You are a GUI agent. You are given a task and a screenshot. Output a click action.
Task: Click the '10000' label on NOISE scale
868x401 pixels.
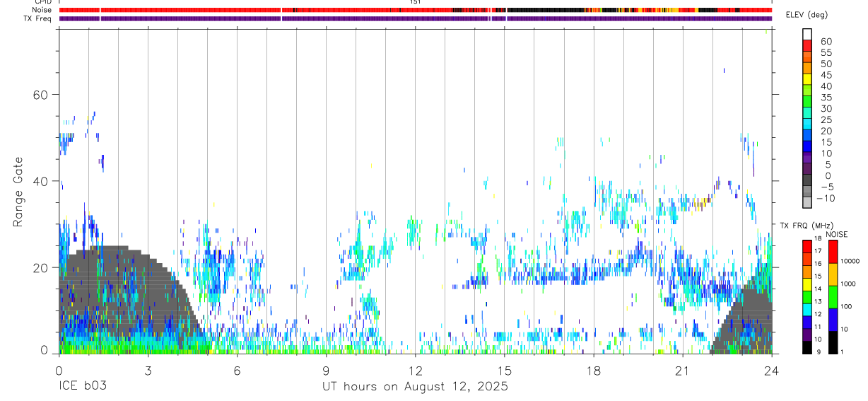850,261
